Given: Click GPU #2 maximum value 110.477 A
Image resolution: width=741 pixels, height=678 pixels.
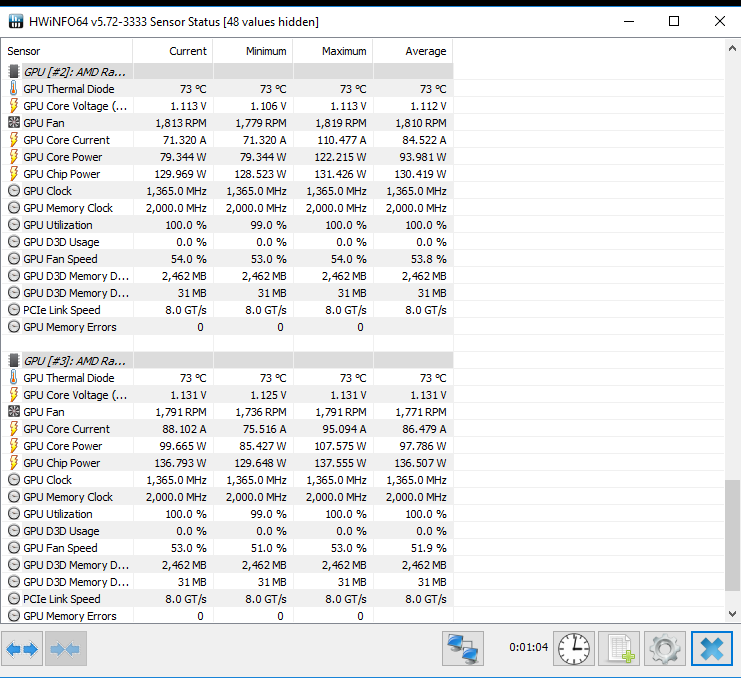Looking at the screenshot, I should (341, 140).
